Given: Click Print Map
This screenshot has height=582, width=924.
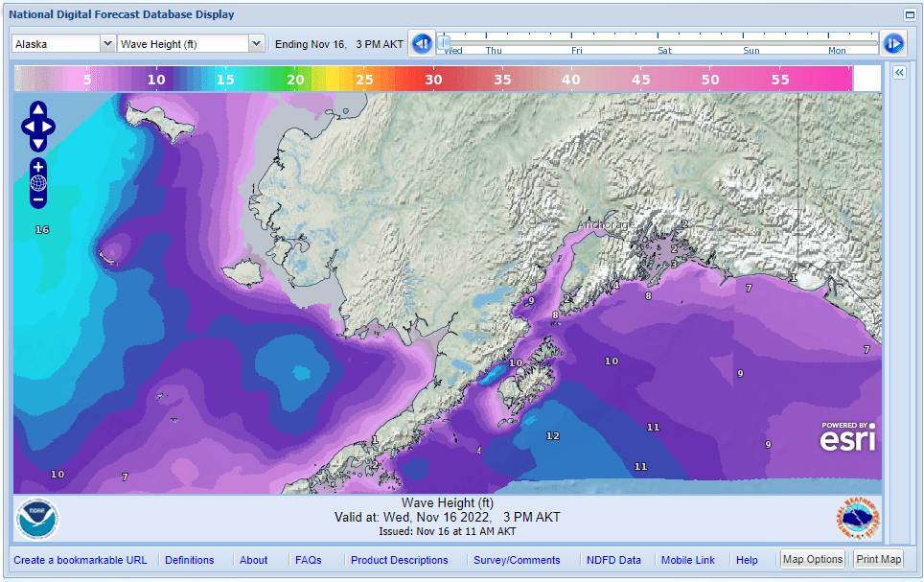Looking at the screenshot, I should (877, 559).
